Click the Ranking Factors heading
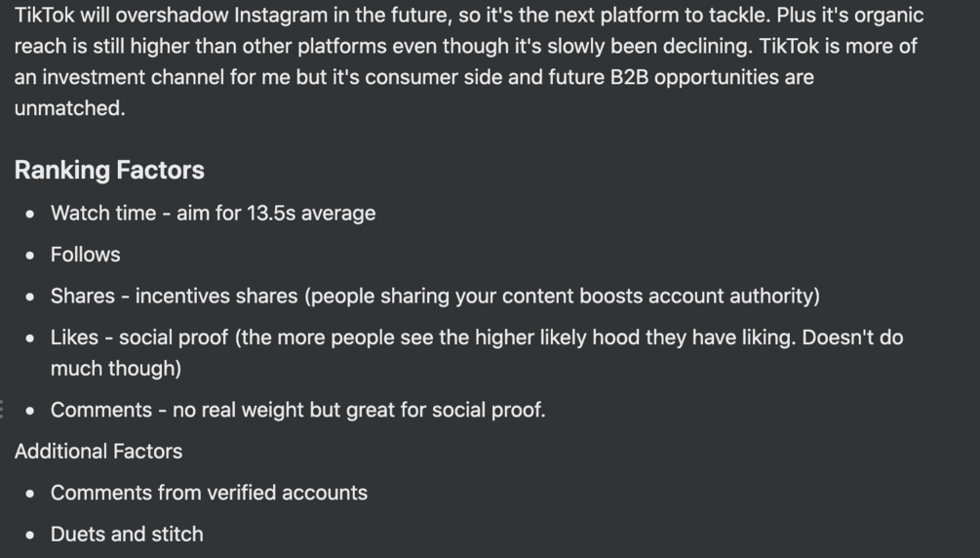 pyautogui.click(x=109, y=171)
